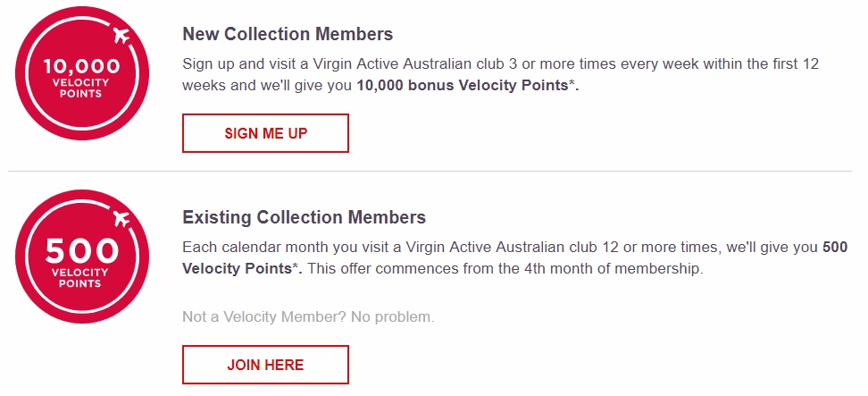Click '4th month of membership' sentence
The image size is (868, 396).
point(506,268)
